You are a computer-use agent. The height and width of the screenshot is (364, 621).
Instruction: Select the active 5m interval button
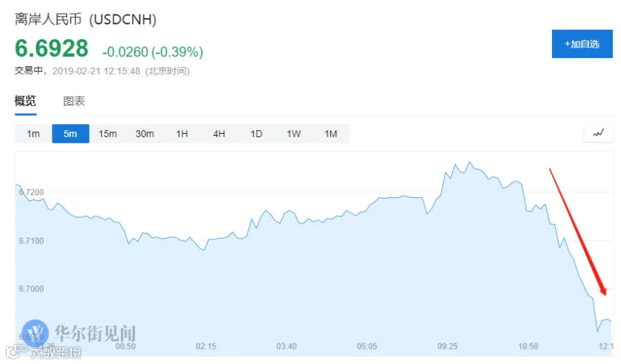click(x=70, y=134)
